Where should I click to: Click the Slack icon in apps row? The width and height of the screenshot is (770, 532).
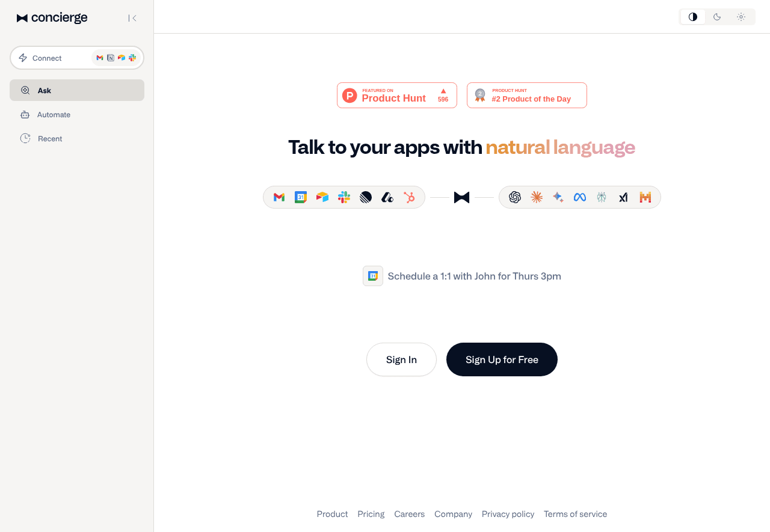344,197
